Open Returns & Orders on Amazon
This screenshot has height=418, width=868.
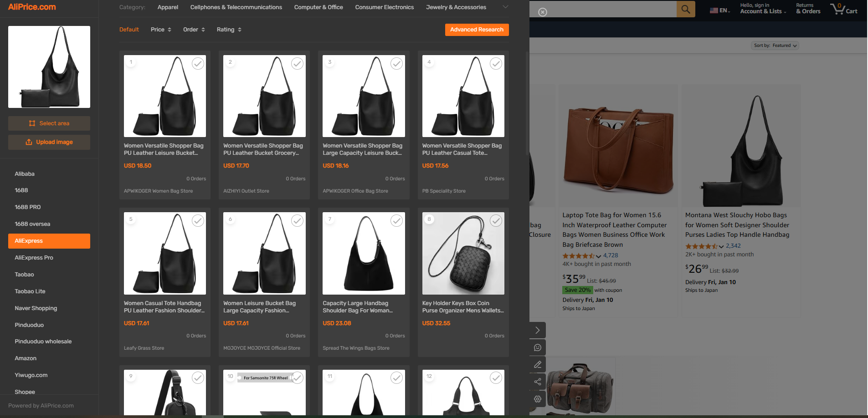pos(808,9)
